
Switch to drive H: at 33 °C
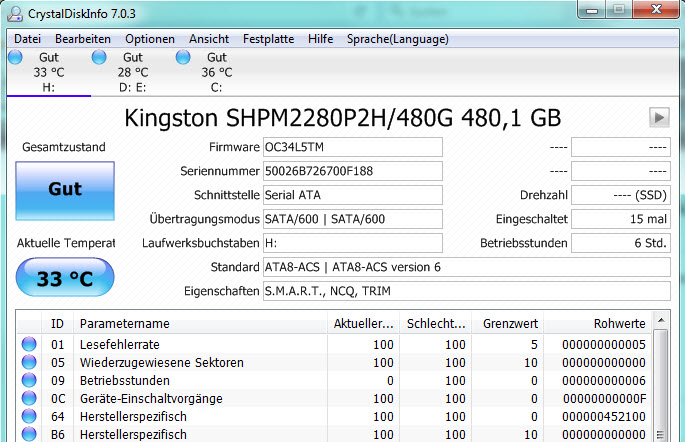point(49,72)
